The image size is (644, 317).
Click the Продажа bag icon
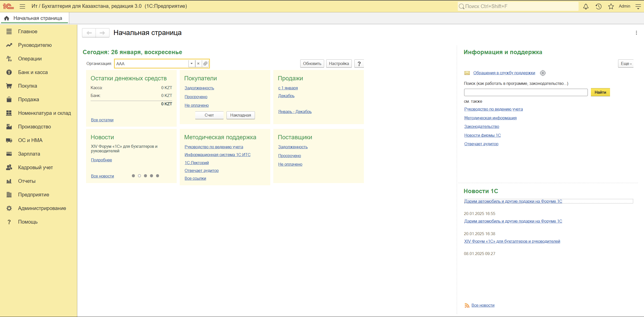point(9,99)
